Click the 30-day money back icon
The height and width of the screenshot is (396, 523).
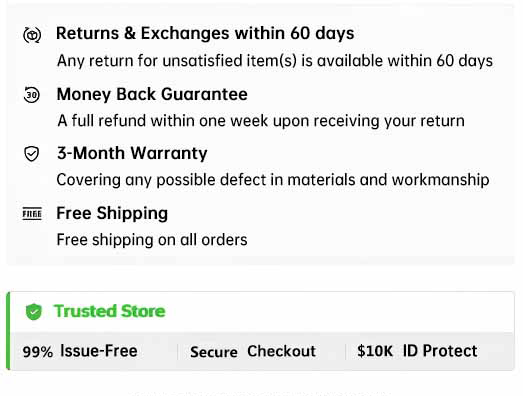click(x=32, y=95)
